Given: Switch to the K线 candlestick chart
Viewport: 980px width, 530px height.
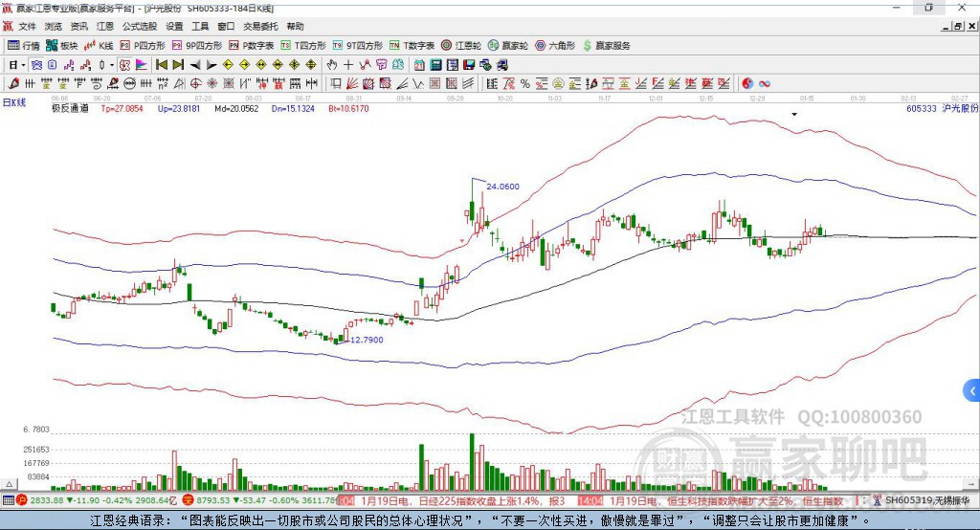Looking at the screenshot, I should coord(99,46).
